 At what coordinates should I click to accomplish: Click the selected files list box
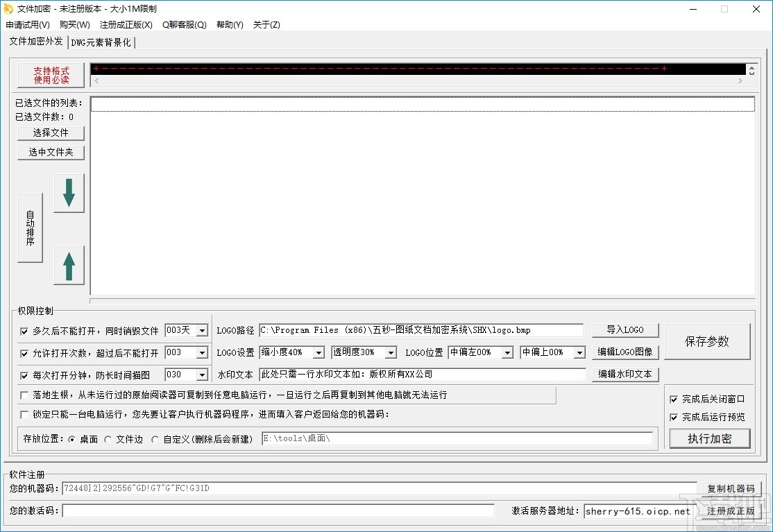423,196
